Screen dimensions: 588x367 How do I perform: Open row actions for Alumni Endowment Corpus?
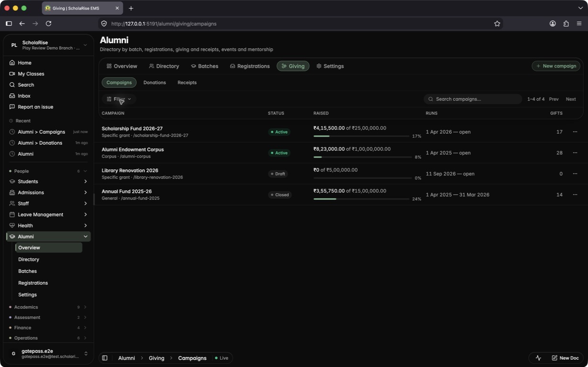[575, 153]
